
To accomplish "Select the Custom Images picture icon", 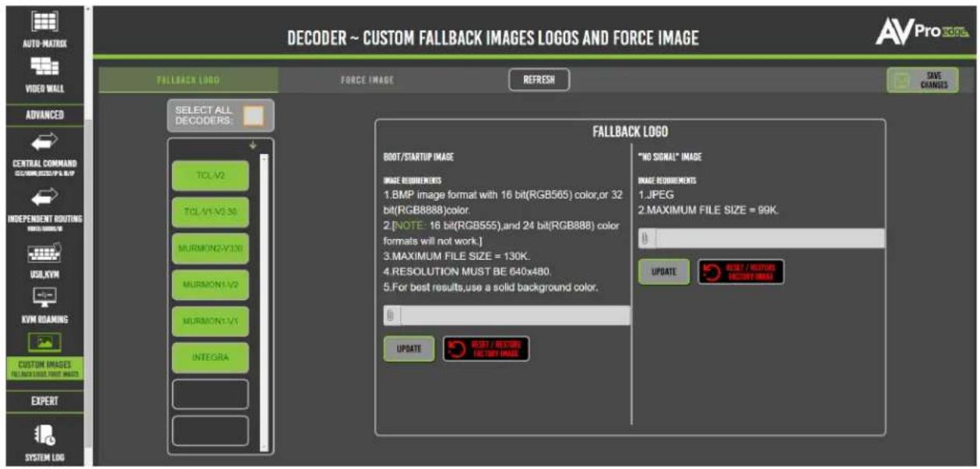I will [x=44, y=343].
